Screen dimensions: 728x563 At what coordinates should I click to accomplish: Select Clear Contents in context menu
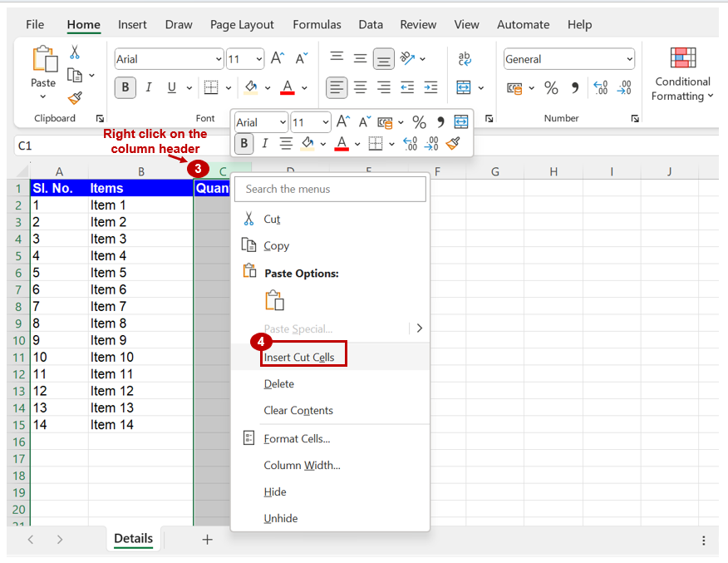point(330,410)
